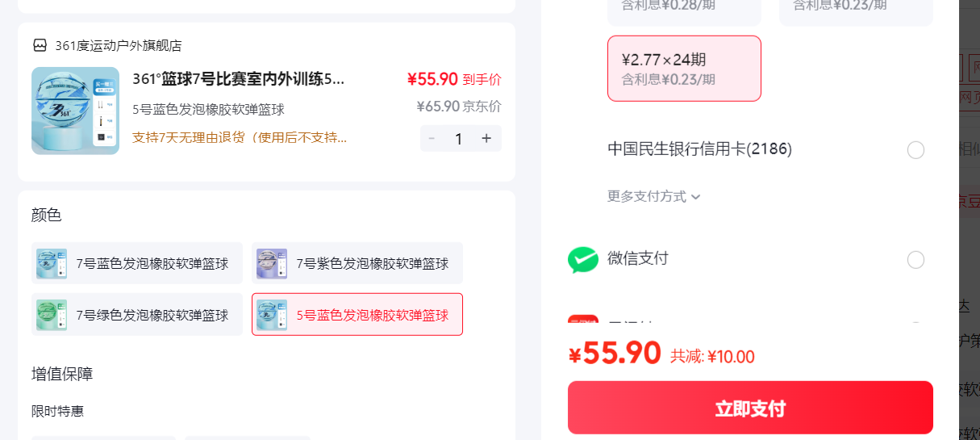Screen dimensions: 980x440
Task: Click the WeChat Pay green logo icon
Action: coord(582,260)
